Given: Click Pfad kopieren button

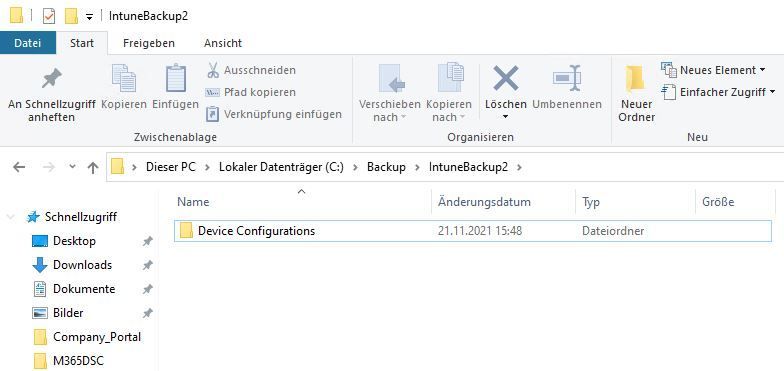Looking at the screenshot, I should pos(251,92).
